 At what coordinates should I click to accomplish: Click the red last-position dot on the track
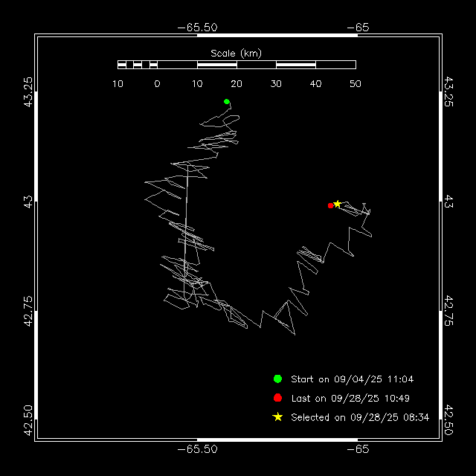click(x=330, y=205)
